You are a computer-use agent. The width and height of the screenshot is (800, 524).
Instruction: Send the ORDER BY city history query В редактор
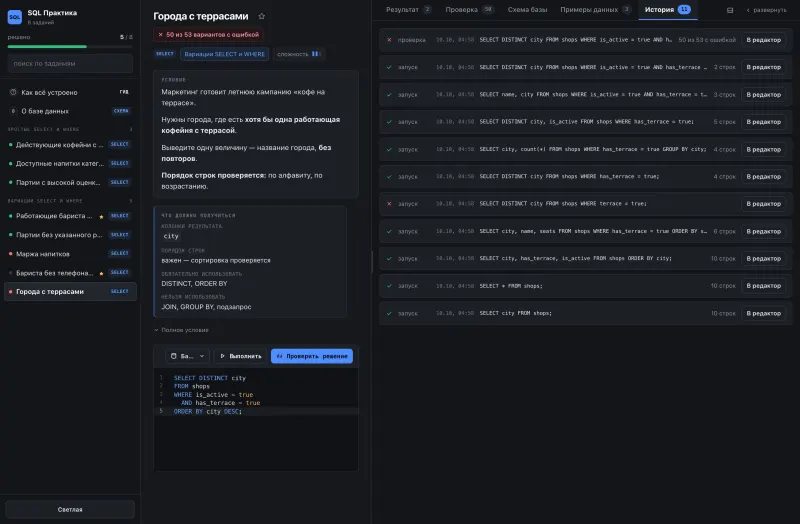click(x=763, y=259)
